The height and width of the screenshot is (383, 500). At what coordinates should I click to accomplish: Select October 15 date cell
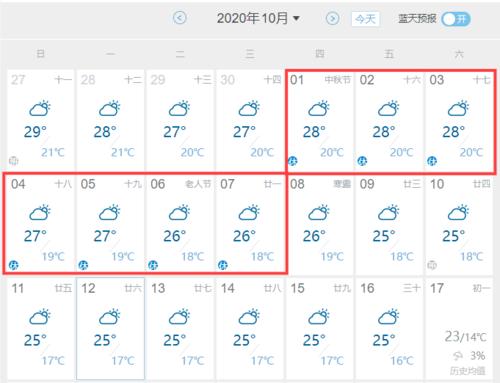[x=319, y=329]
